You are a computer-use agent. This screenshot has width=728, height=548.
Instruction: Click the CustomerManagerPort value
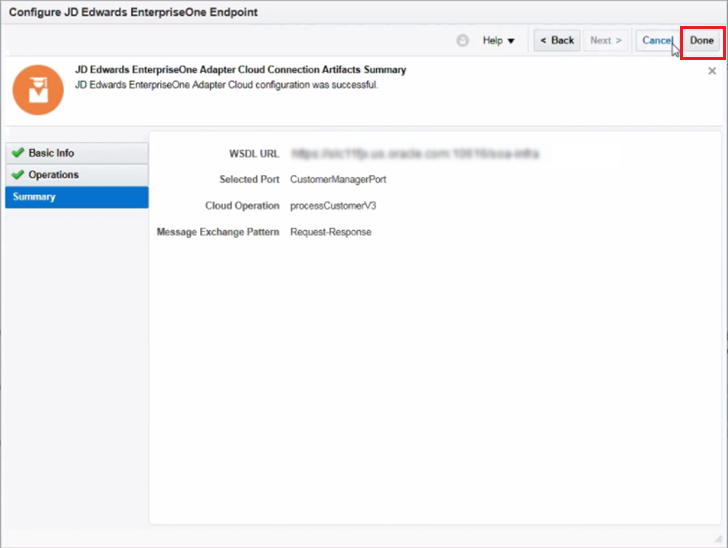click(x=338, y=179)
